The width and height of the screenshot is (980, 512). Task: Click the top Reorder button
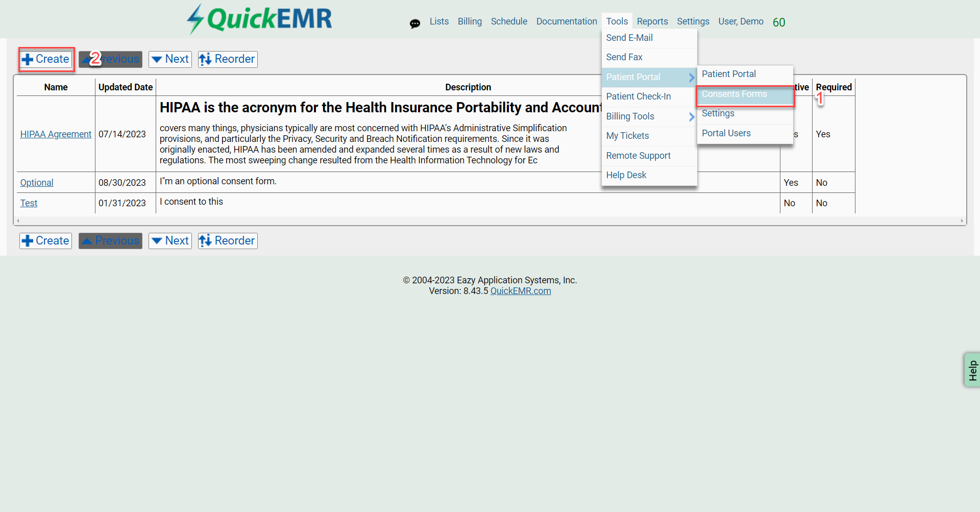(x=228, y=59)
